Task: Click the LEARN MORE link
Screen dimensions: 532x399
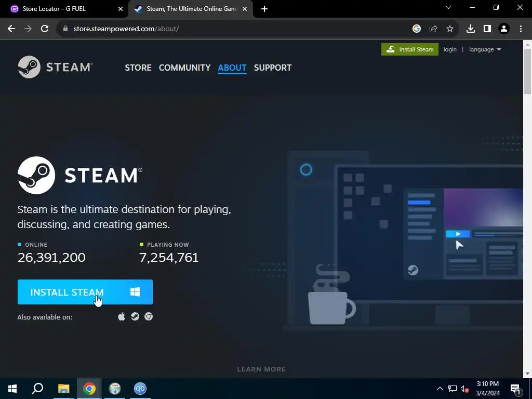Action: point(261,369)
